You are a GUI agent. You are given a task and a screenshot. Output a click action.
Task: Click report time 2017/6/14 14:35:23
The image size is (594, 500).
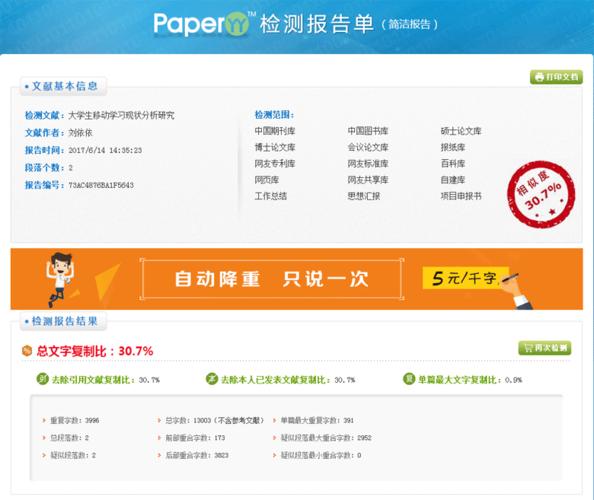105,150
